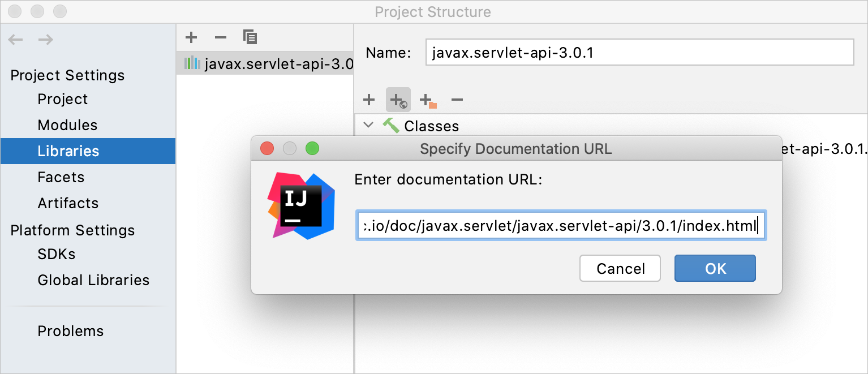Viewport: 868px width, 374px height.
Task: Click the IntelliJ IDEA logo in dialog
Action: tap(301, 206)
